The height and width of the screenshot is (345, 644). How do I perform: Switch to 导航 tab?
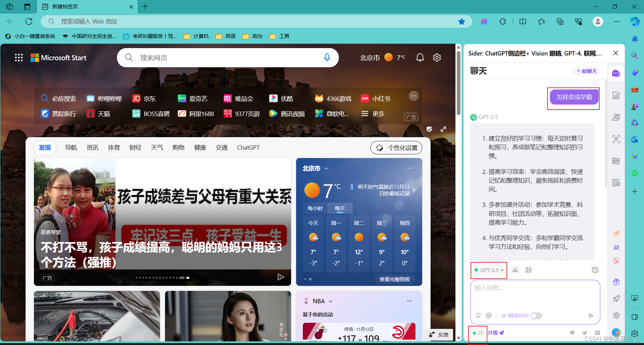[71, 148]
